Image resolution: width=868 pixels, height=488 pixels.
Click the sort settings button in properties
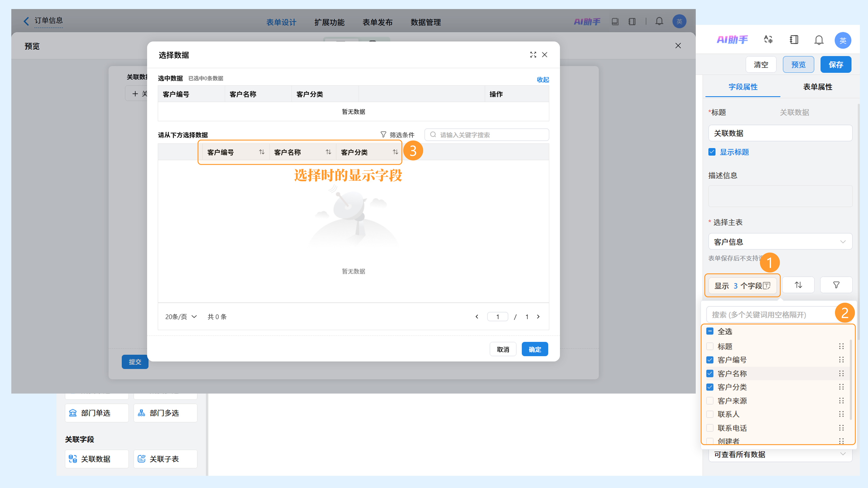(x=798, y=285)
